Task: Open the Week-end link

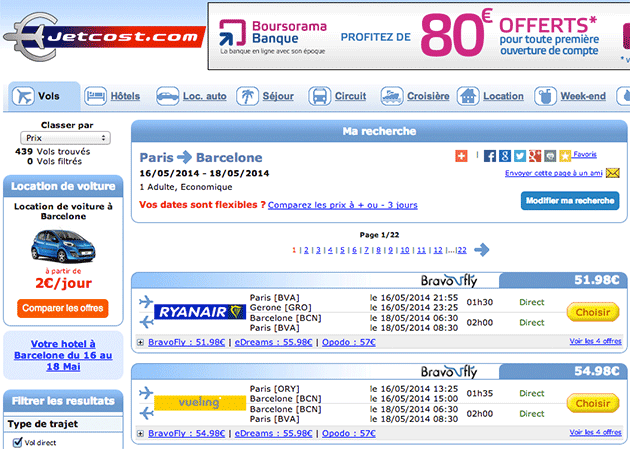Action: coord(583,96)
